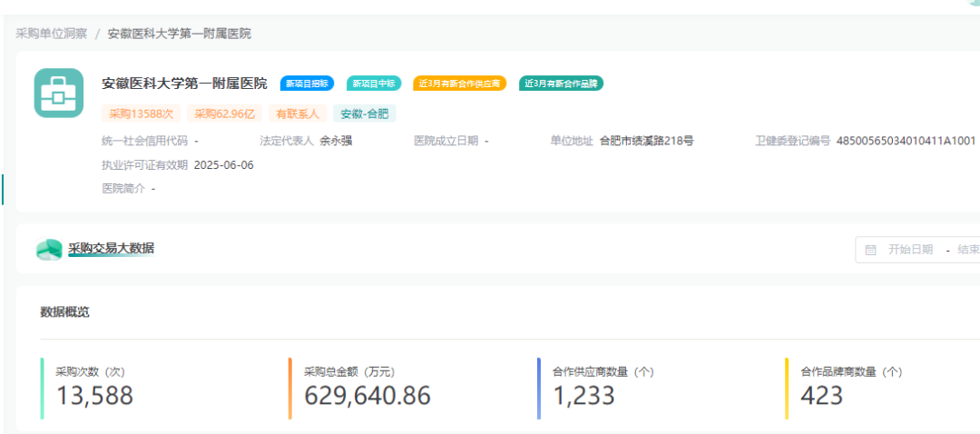Select the 采购交易大数据 section tab
This screenshot has height=434, width=980.
(x=111, y=249)
